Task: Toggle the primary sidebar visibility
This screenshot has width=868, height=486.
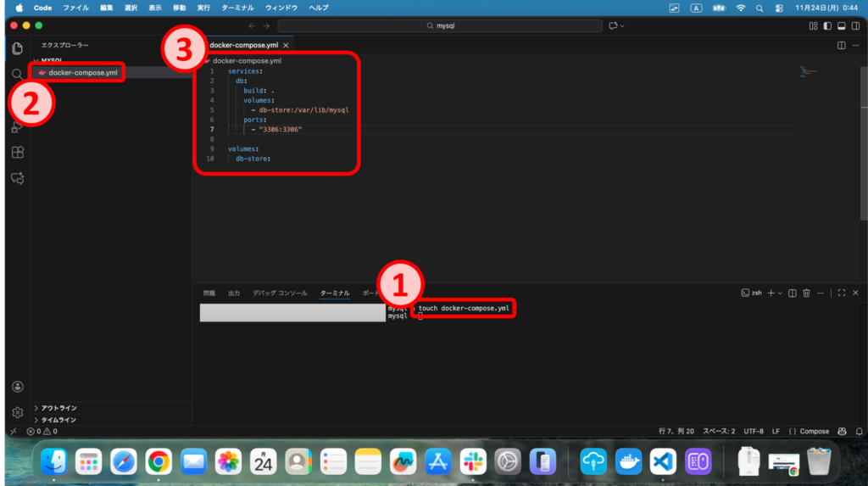Action: click(827, 26)
